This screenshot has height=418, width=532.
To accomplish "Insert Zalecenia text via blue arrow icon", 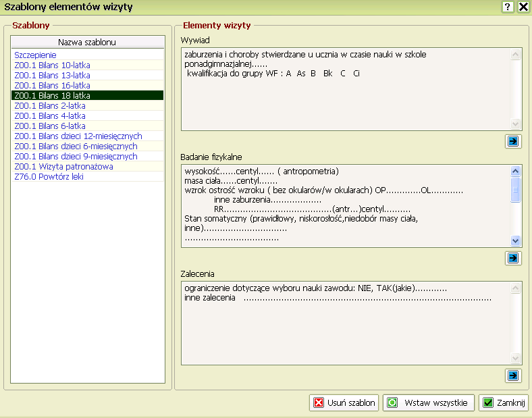I will click(513, 375).
